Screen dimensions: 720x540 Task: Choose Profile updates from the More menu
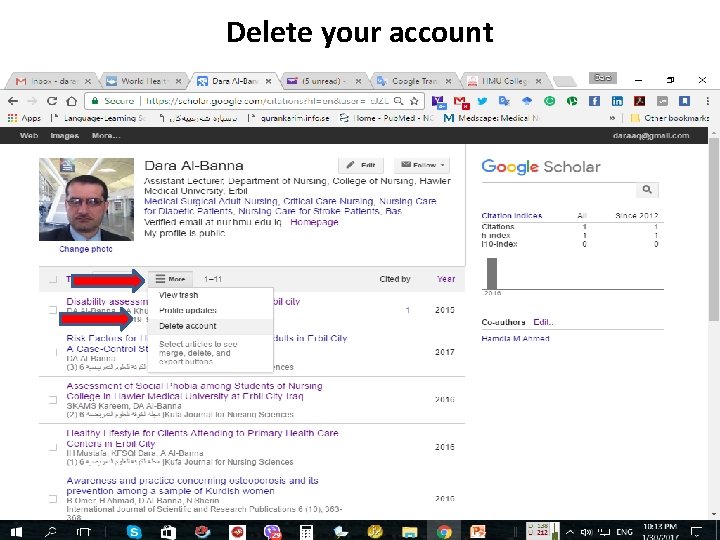click(188, 310)
